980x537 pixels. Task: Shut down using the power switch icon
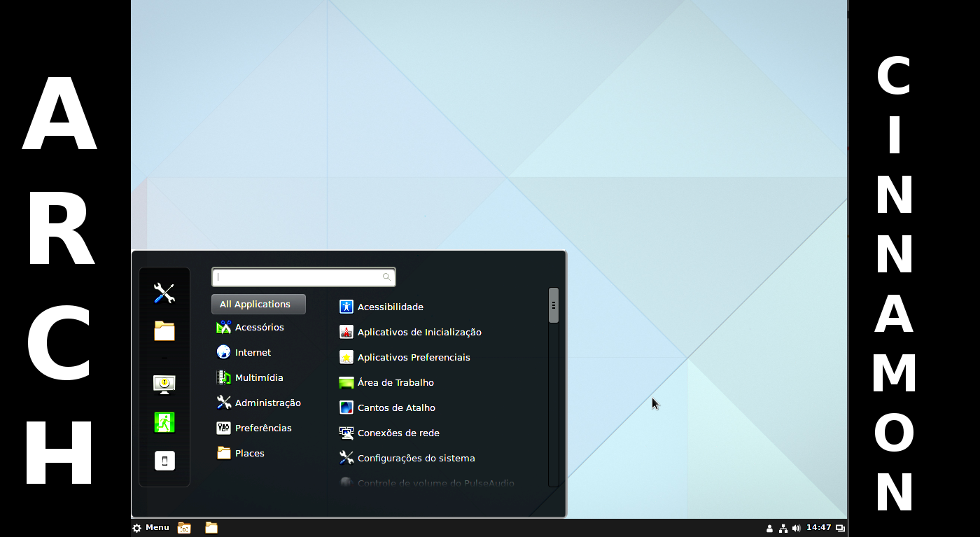(x=164, y=461)
